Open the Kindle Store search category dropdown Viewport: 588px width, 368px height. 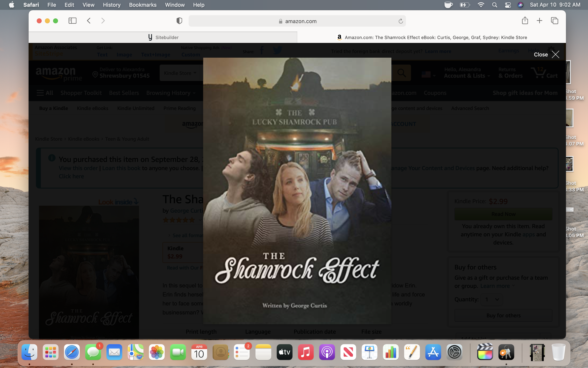click(180, 73)
